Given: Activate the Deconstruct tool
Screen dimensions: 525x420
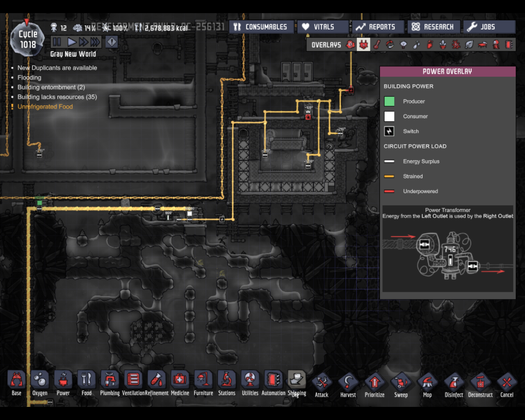Looking at the screenshot, I should [x=480, y=386].
